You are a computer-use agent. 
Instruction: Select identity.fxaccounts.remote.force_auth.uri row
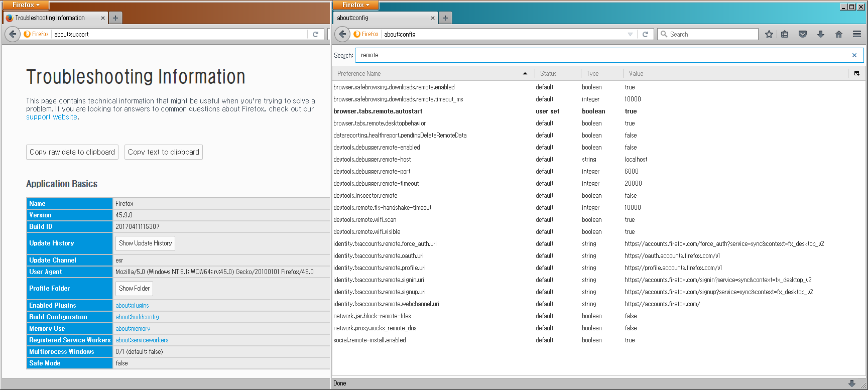[x=599, y=244]
